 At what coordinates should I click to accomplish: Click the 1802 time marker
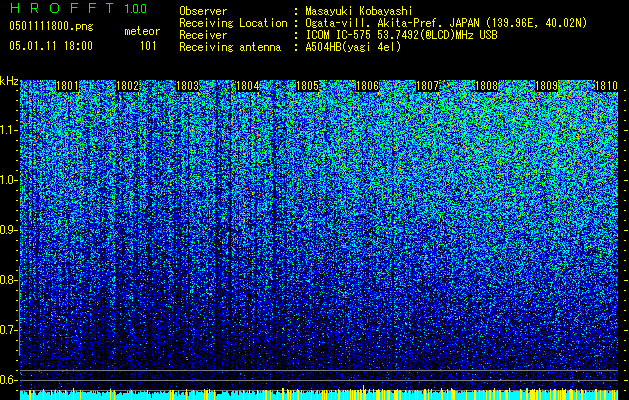[127, 86]
